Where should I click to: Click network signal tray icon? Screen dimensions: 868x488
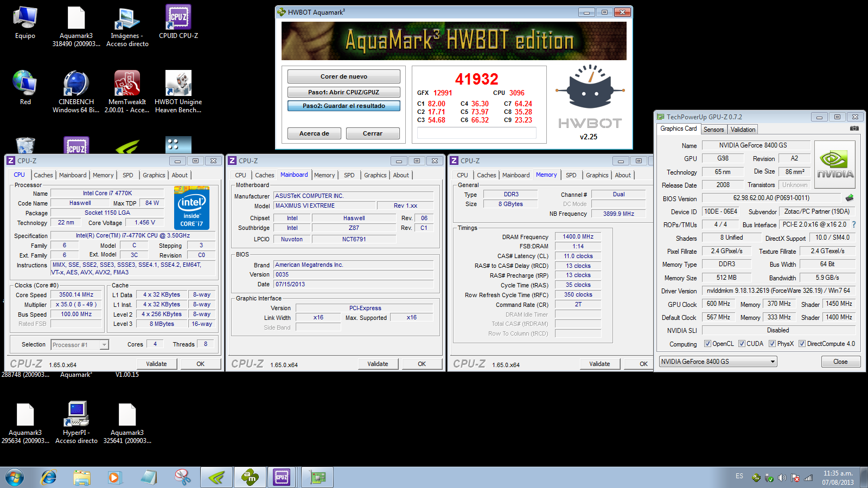[x=808, y=478]
